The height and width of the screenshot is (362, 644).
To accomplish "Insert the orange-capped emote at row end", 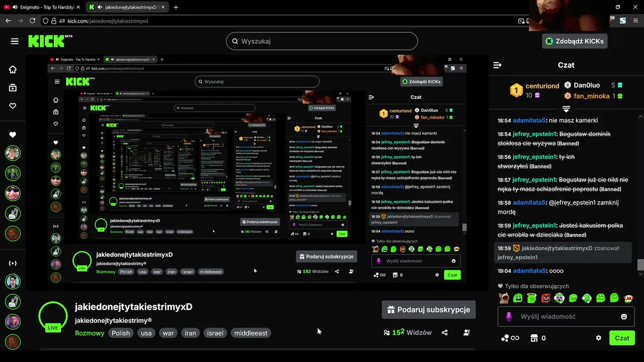I will coord(628,298).
